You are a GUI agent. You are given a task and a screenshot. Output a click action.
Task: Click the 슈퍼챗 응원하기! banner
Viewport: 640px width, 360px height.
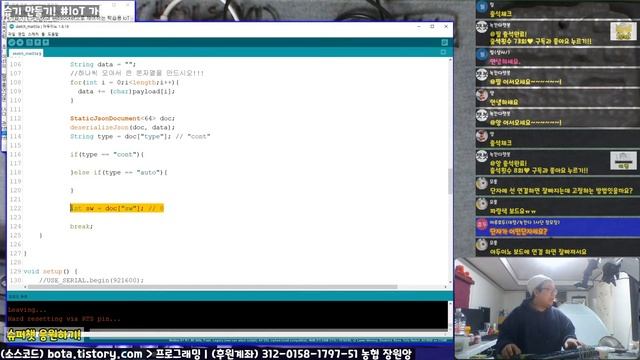(44, 335)
